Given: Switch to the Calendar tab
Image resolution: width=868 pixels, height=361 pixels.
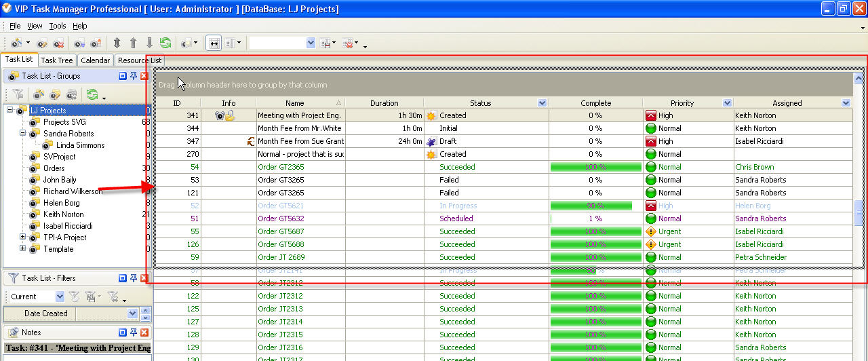Looking at the screenshot, I should (x=95, y=60).
